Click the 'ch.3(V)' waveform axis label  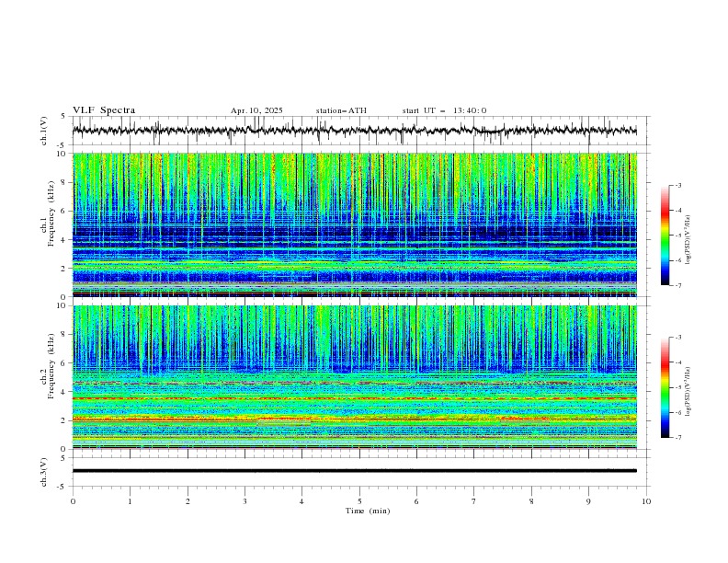[x=44, y=472]
